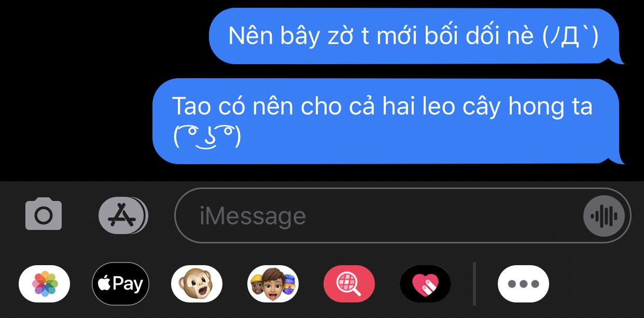Image resolution: width=644 pixels, height=318 pixels.
Task: Open the #images GIF search
Action: click(x=349, y=284)
